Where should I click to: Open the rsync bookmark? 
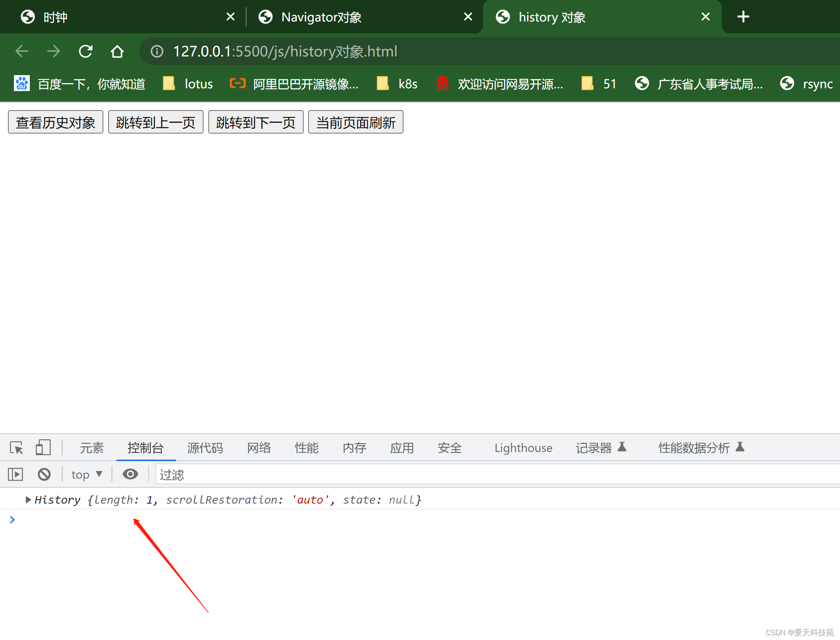pyautogui.click(x=806, y=84)
